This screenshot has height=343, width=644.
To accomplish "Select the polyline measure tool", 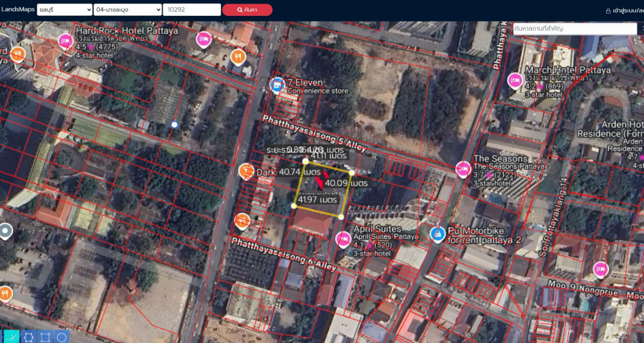I will tap(11, 337).
